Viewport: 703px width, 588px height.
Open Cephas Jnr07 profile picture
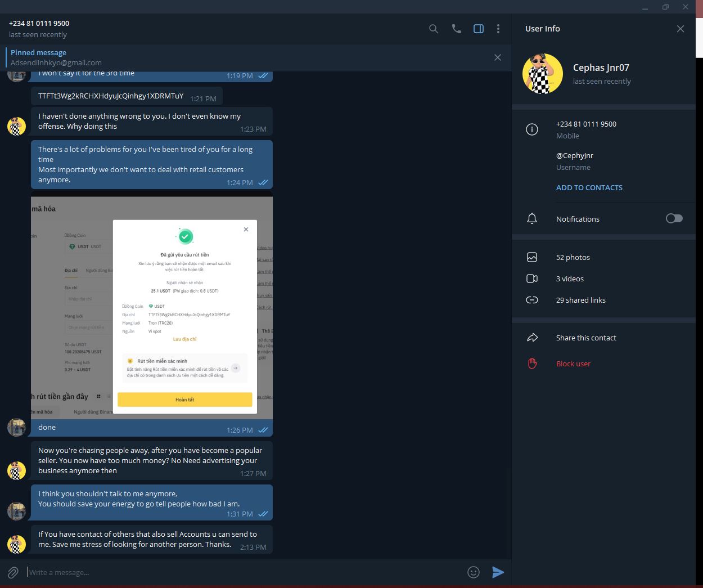[543, 74]
